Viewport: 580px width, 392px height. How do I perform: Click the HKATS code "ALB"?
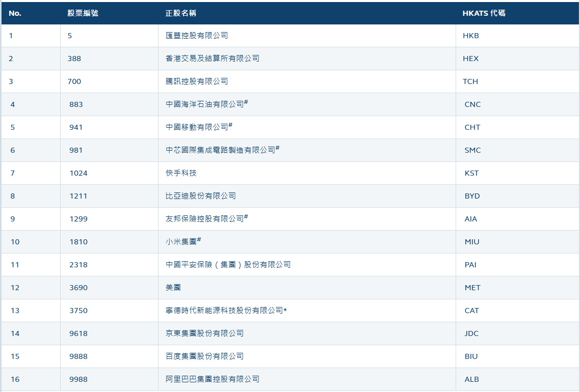tap(470, 379)
